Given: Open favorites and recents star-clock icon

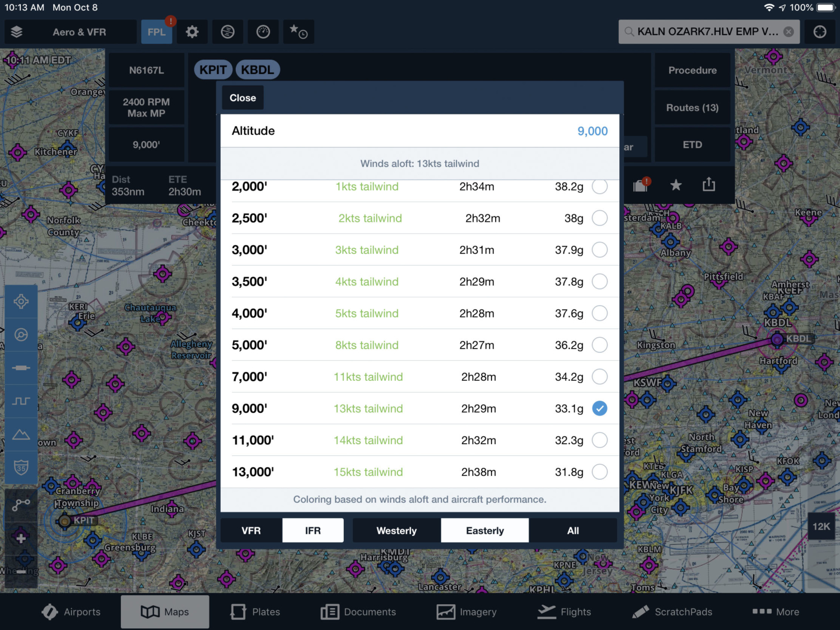Looking at the screenshot, I should pyautogui.click(x=298, y=32).
